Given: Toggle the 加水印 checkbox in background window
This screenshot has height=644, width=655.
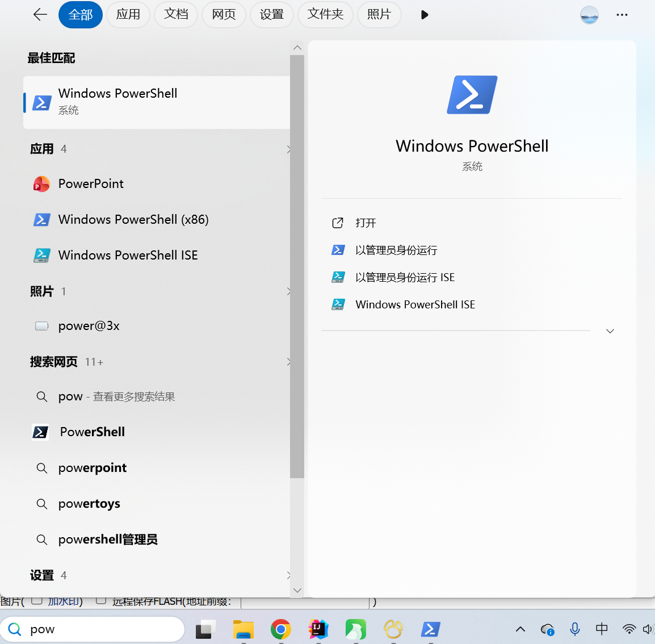Looking at the screenshot, I should tap(37, 601).
